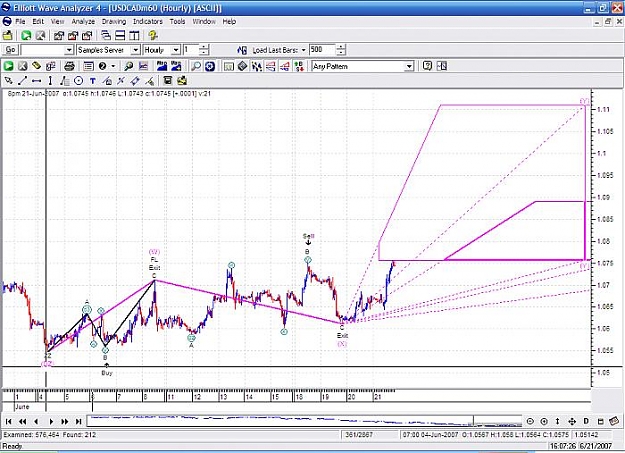Click the black diamond icon
Viewport: 625px width, 453px height.
(x=242, y=66)
